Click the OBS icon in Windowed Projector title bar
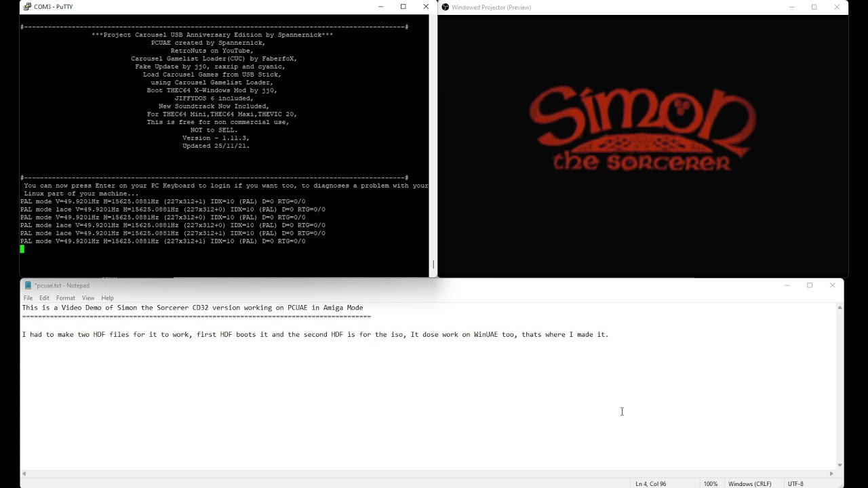The image size is (868, 488). tap(446, 7)
